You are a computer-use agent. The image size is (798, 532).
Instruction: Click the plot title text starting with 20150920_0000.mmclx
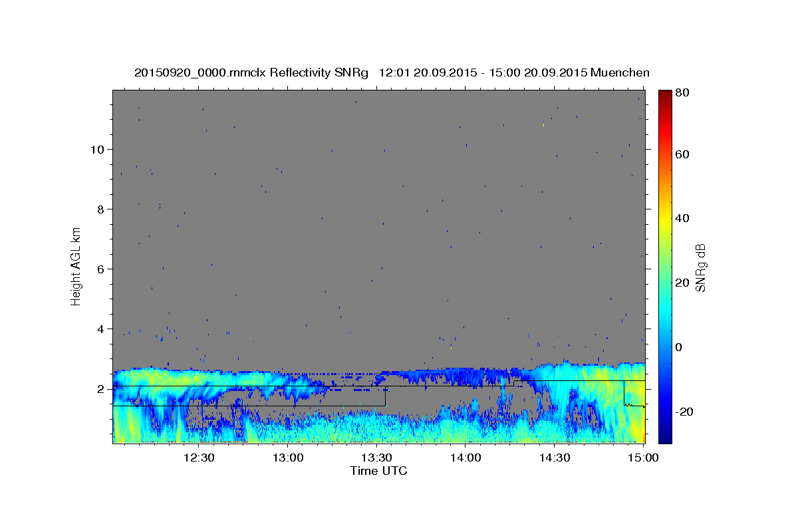click(392, 72)
